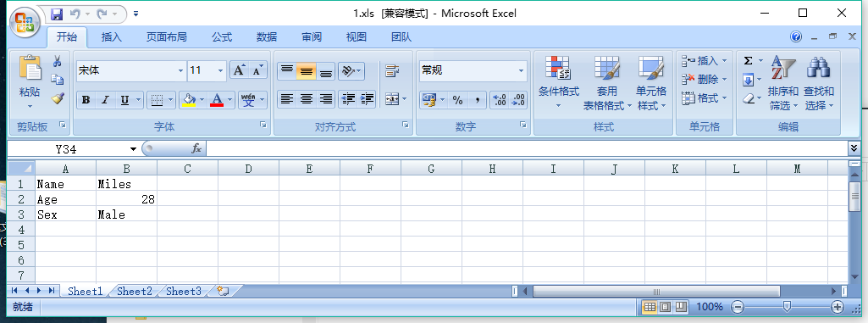Apply fill color with the paint bucket
This screenshot has width=868, height=323.
tap(189, 100)
